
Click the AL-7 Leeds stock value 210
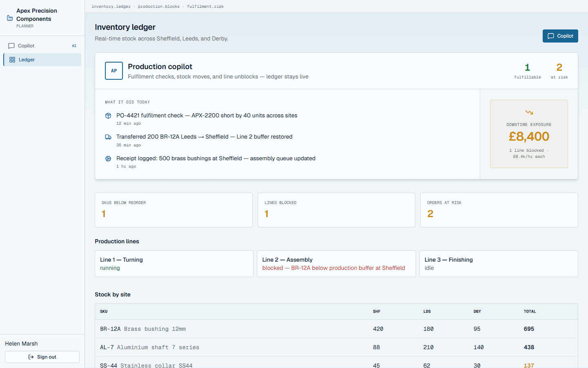(x=428, y=347)
